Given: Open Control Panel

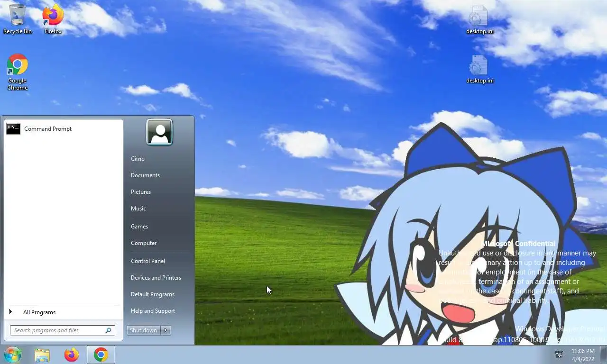Looking at the screenshot, I should [148, 261].
